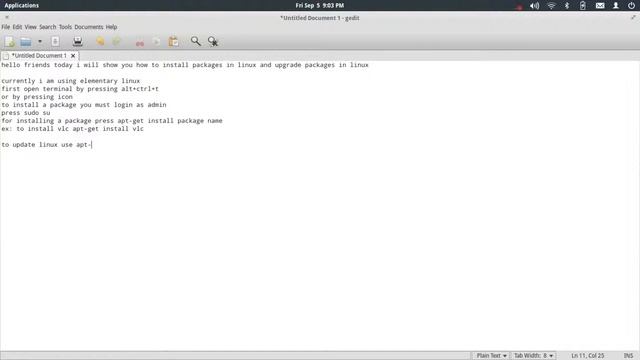Open the Tab Width dropdown

click(533, 356)
